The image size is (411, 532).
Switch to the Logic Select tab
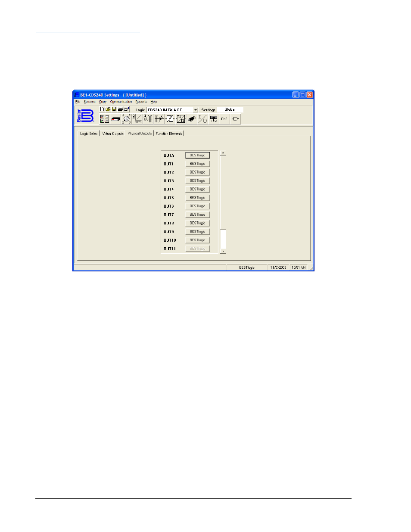click(x=89, y=134)
